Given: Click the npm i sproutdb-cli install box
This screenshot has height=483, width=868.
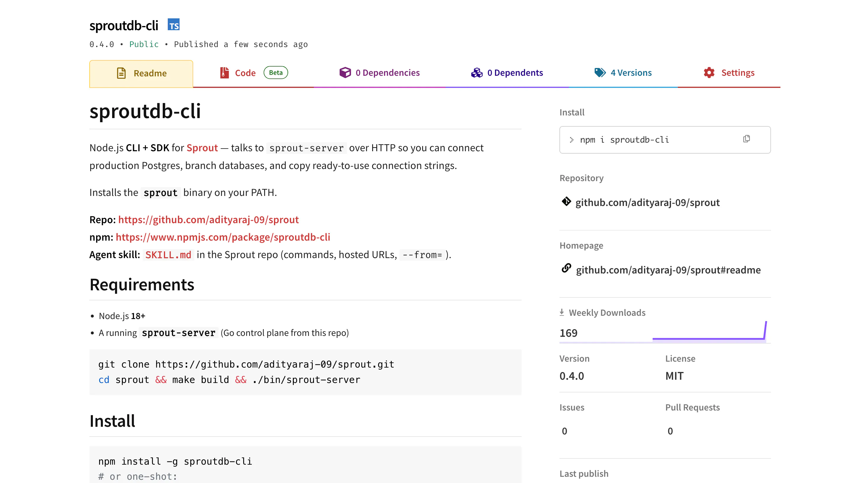Looking at the screenshot, I should 665,140.
